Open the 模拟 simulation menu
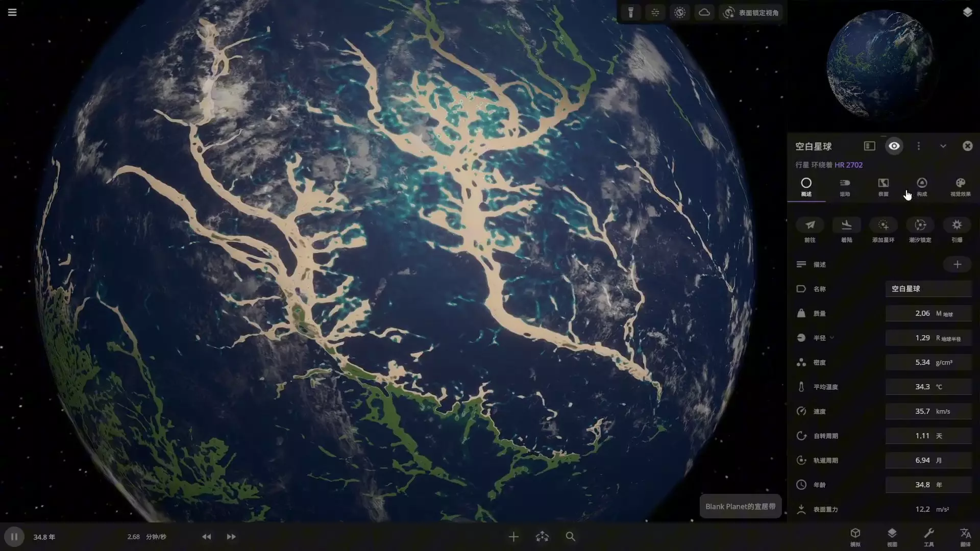This screenshot has height=551, width=980. pyautogui.click(x=855, y=537)
